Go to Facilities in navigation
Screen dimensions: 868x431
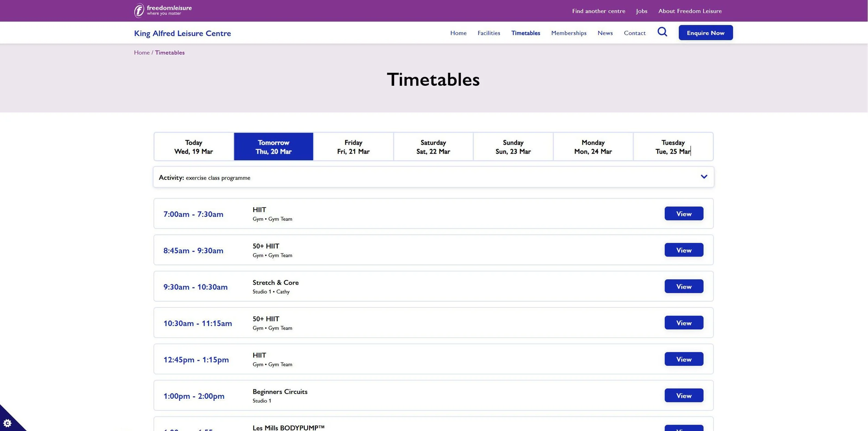(489, 33)
